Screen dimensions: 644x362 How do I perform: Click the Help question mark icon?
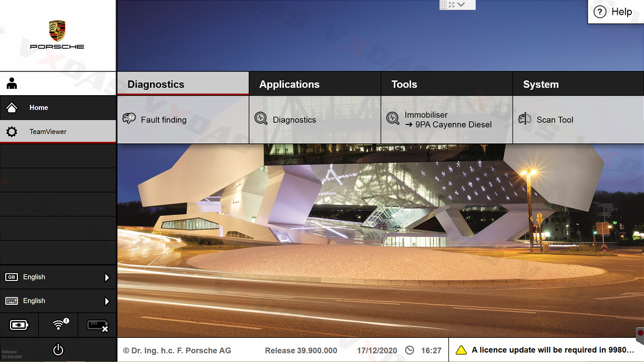(x=600, y=12)
